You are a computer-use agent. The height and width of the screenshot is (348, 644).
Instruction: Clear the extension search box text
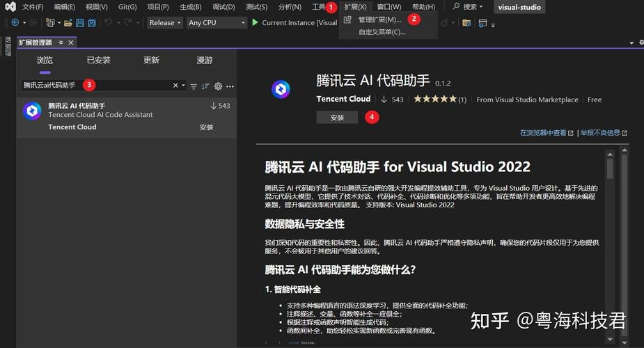(175, 86)
